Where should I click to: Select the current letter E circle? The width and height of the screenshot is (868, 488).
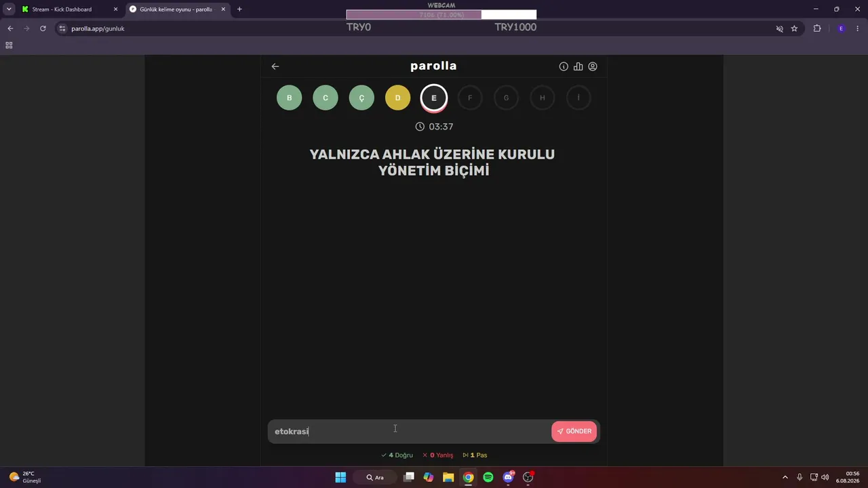coord(434,98)
